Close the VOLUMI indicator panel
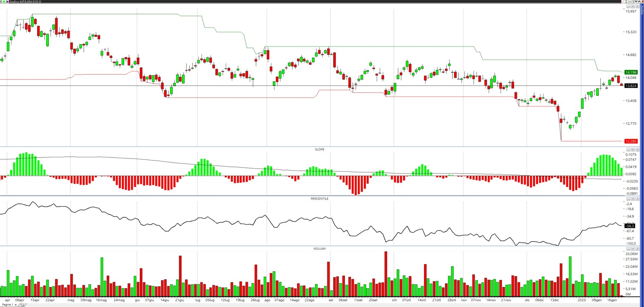 pos(638,249)
